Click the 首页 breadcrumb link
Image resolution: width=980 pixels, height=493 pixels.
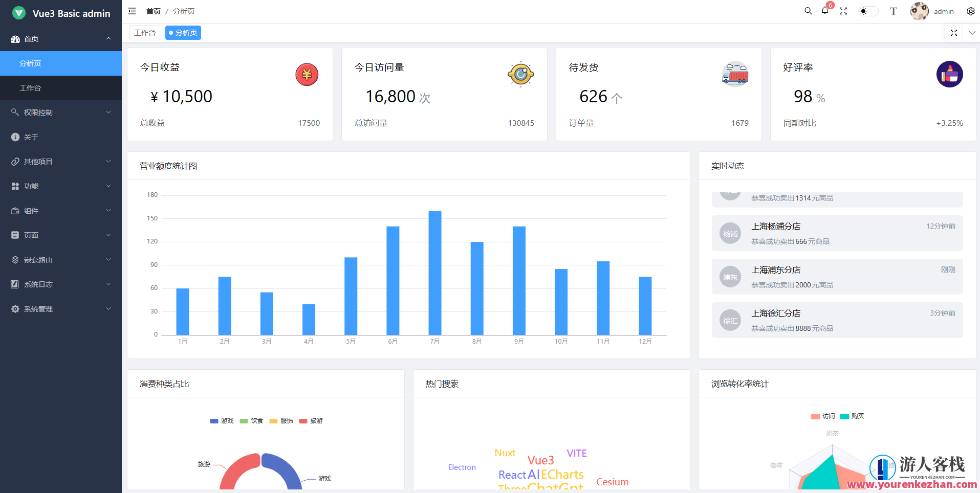(x=153, y=11)
